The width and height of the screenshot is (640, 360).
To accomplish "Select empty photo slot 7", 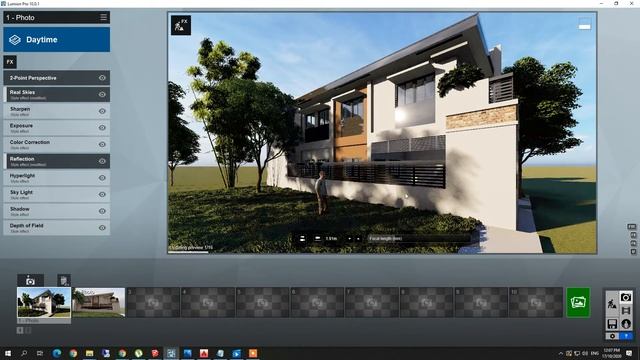I will tap(372, 302).
